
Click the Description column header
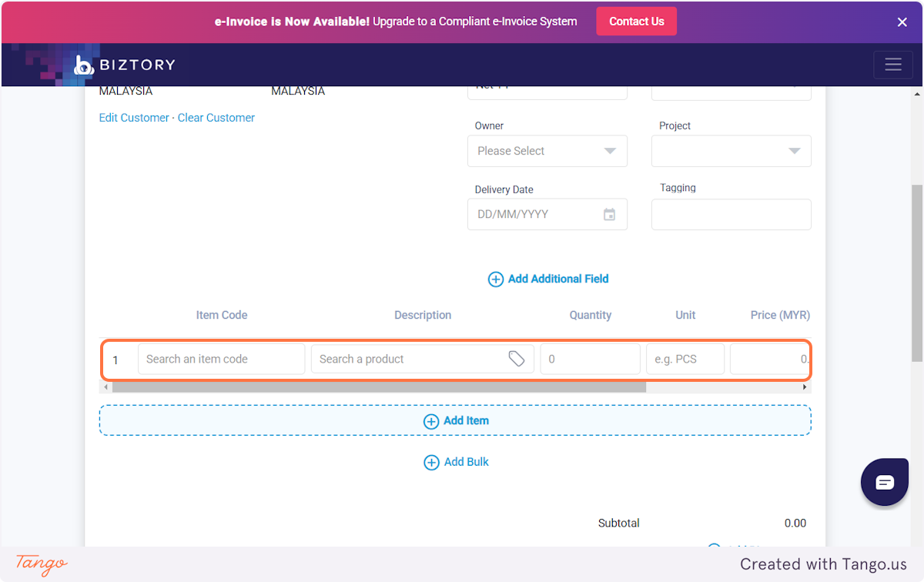coord(423,315)
